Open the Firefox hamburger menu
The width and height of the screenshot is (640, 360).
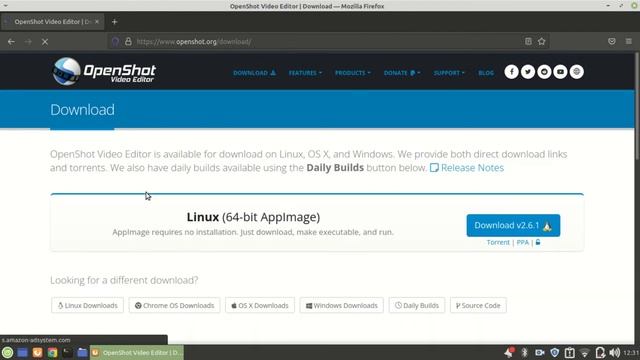point(629,41)
